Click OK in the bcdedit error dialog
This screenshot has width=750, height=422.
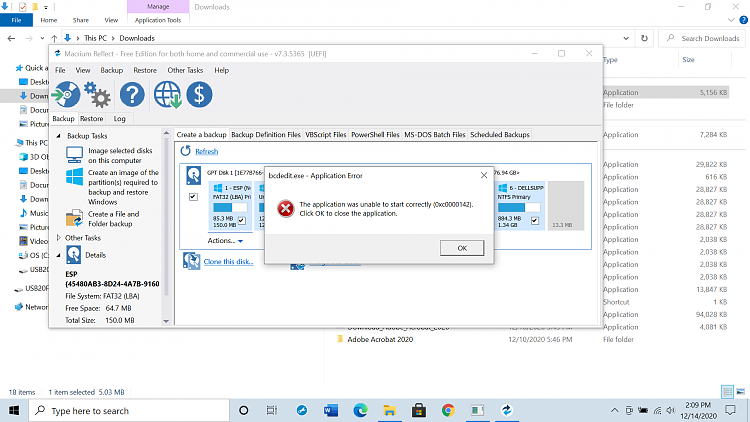point(462,247)
